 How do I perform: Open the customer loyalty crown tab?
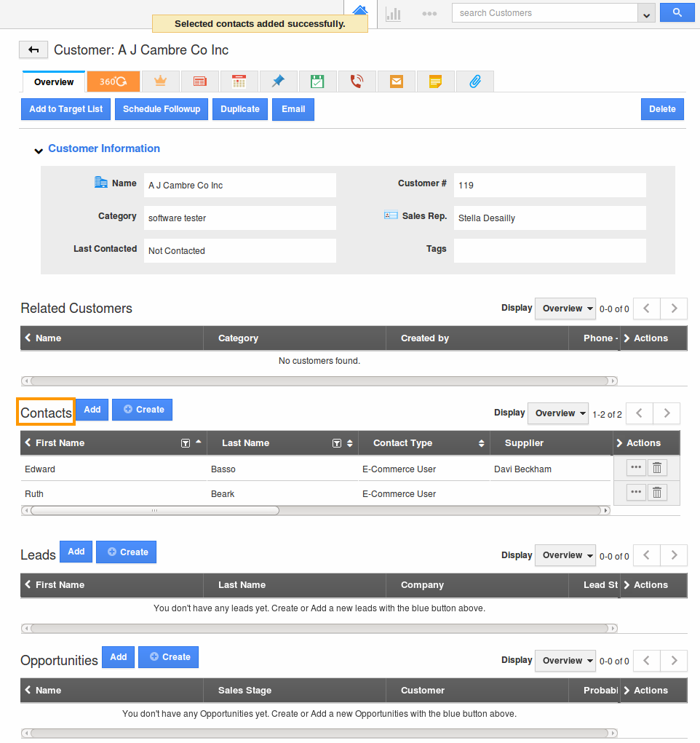click(160, 81)
